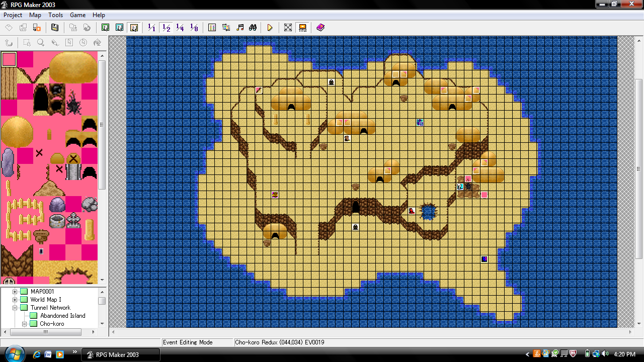Screen dimensions: 644x362
Task: Start test play with yellow arrow
Action: 270,28
